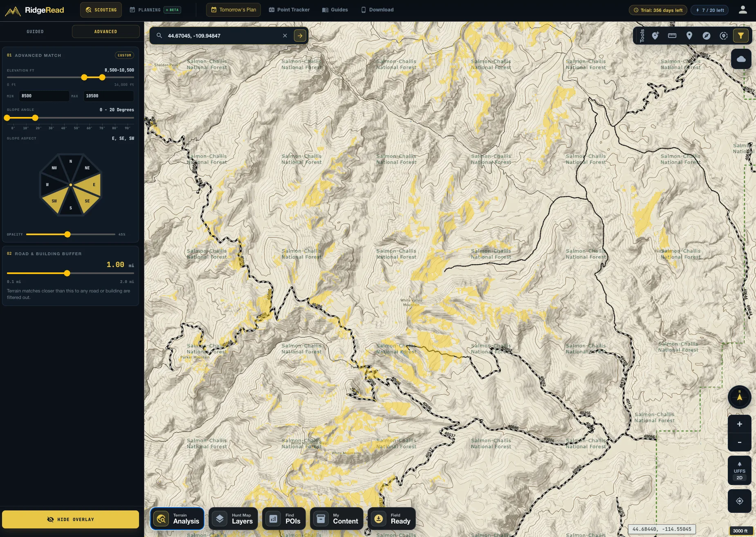Open Field Ready
The width and height of the screenshot is (756, 537).
[x=392, y=519]
